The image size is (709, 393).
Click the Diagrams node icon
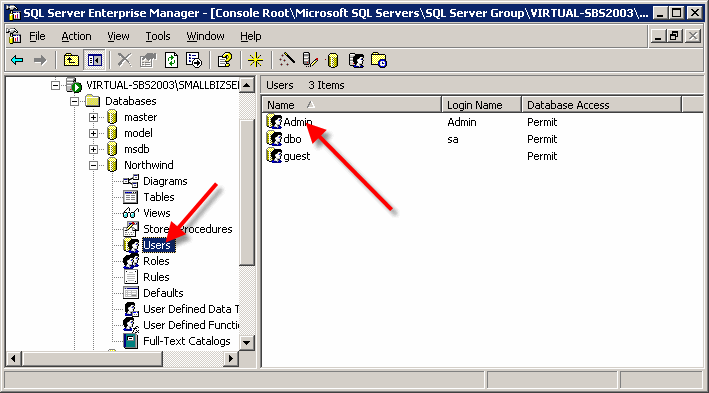[131, 181]
